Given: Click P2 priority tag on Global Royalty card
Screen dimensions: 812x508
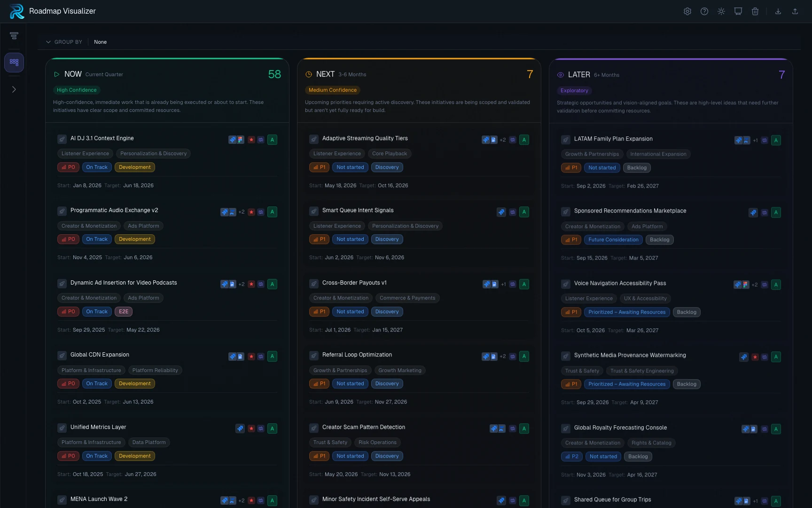Looking at the screenshot, I should [x=572, y=456].
